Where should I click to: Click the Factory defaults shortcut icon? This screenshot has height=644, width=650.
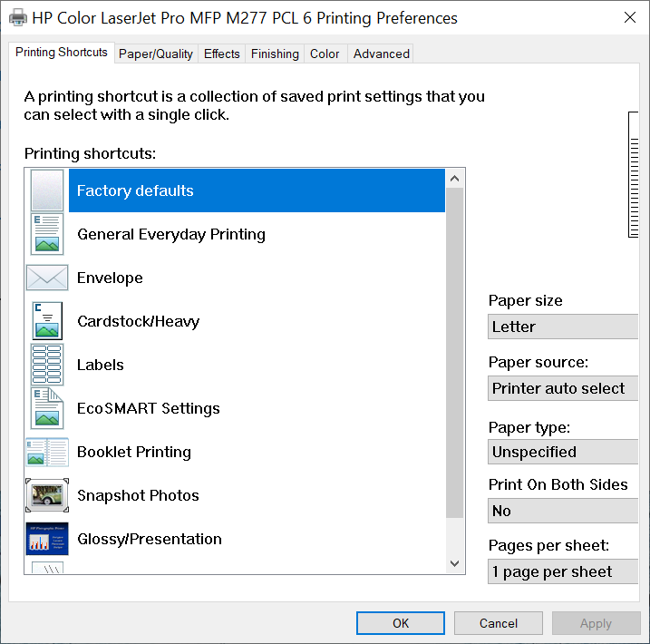pyautogui.click(x=47, y=190)
